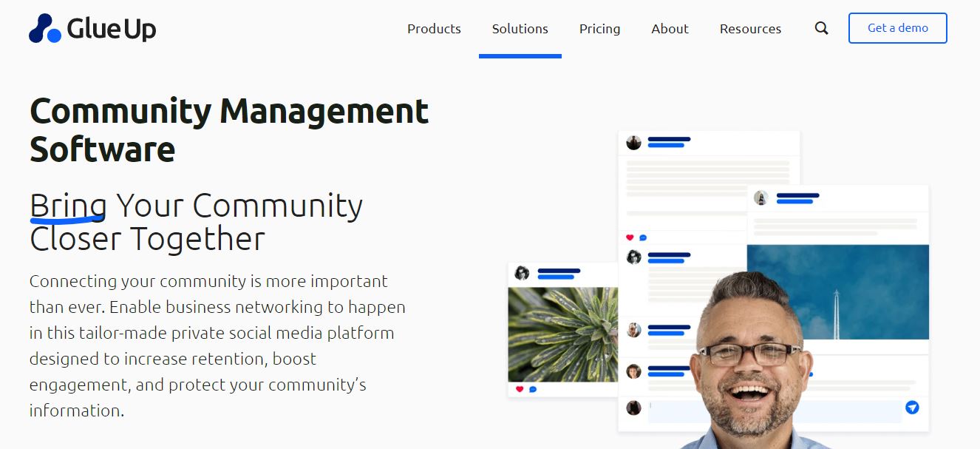
Task: Click the avatar beside the message input
Action: (x=633, y=408)
